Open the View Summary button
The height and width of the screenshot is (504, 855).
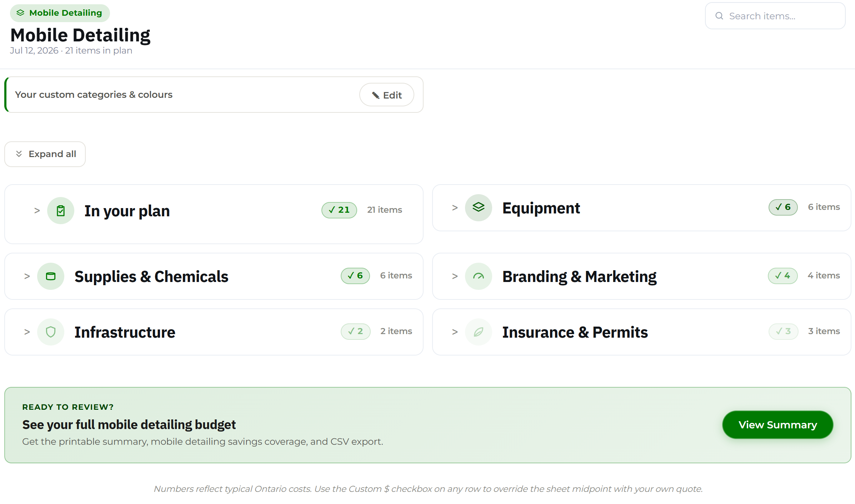click(x=777, y=425)
